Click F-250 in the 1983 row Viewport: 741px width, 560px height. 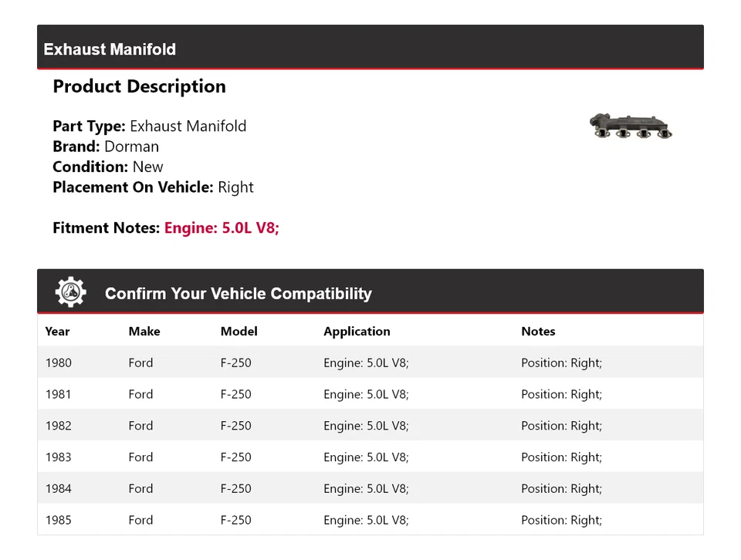[235, 457]
